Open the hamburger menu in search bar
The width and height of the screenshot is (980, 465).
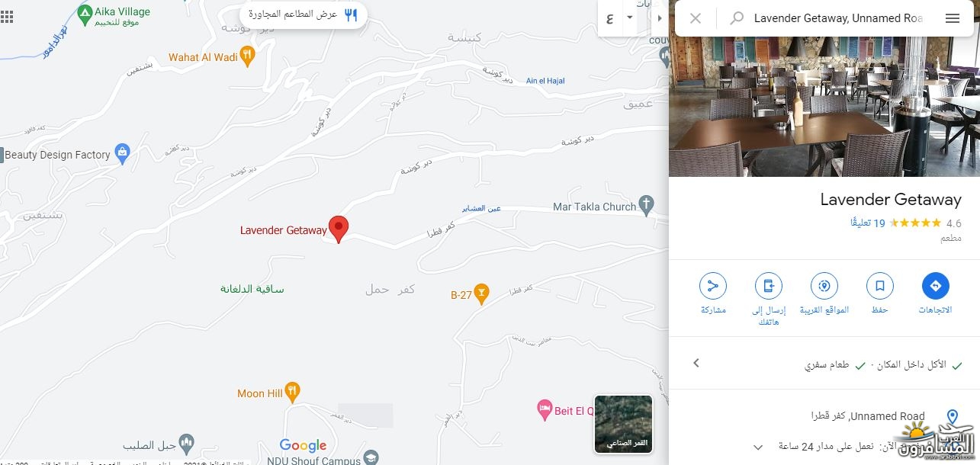tap(952, 18)
